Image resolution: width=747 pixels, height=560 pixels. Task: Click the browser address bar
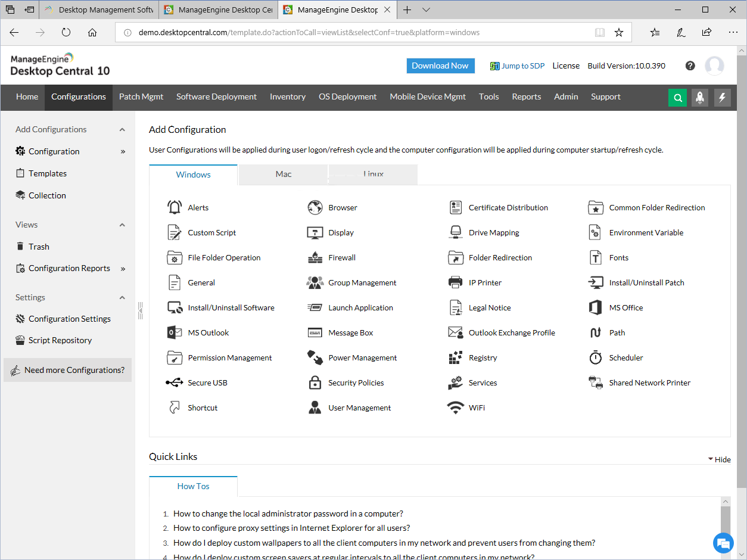point(357,33)
